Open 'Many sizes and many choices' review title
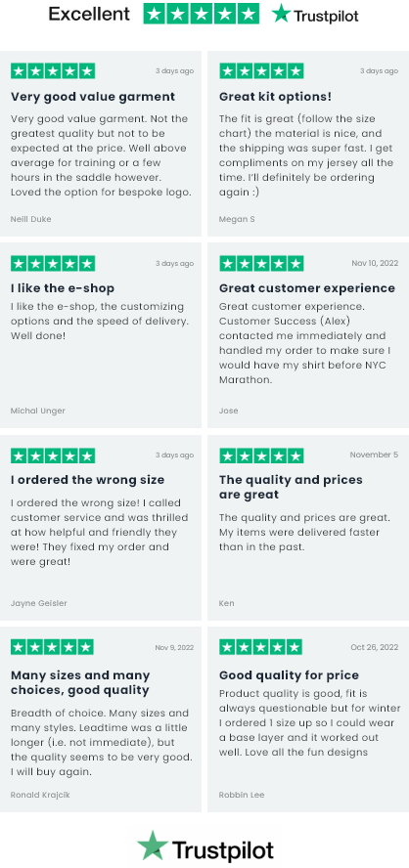 tap(80, 683)
